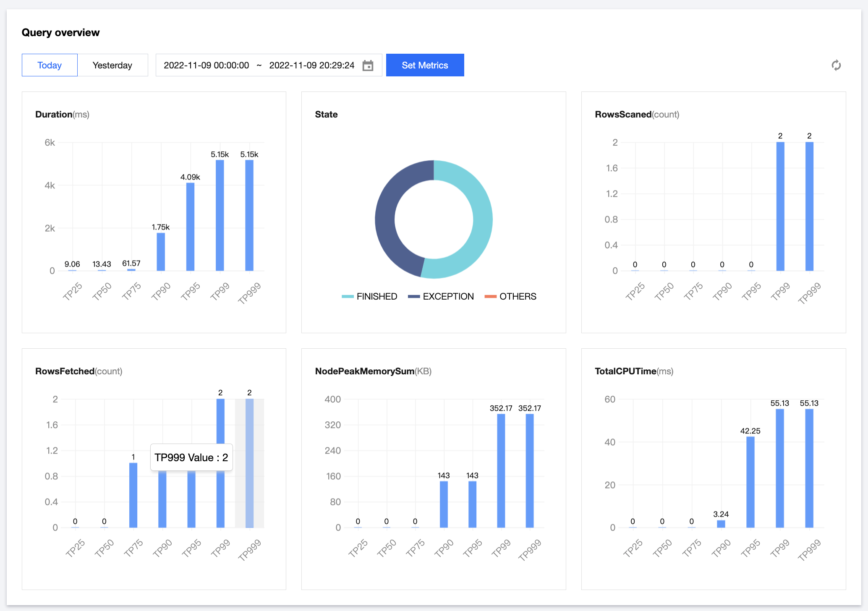
Task: Open the calendar date picker icon
Action: click(368, 65)
